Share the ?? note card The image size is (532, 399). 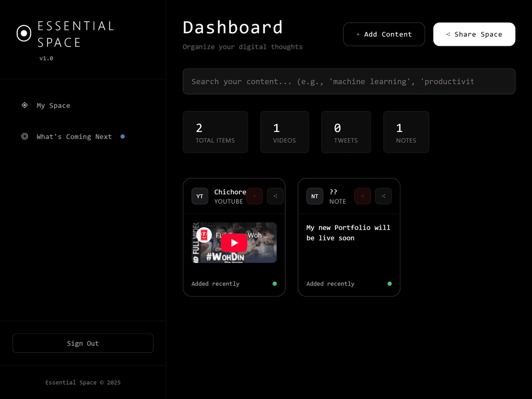(x=383, y=196)
